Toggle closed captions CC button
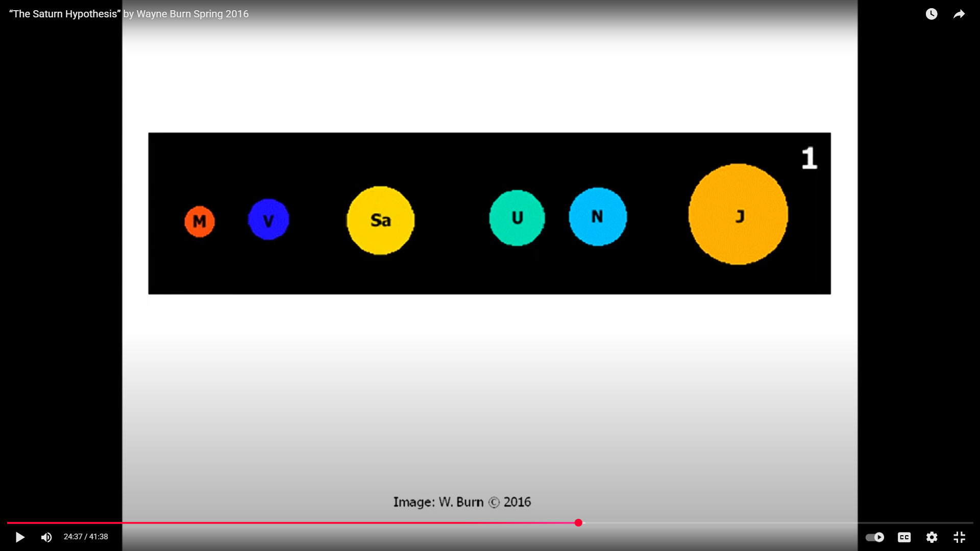 (x=904, y=537)
